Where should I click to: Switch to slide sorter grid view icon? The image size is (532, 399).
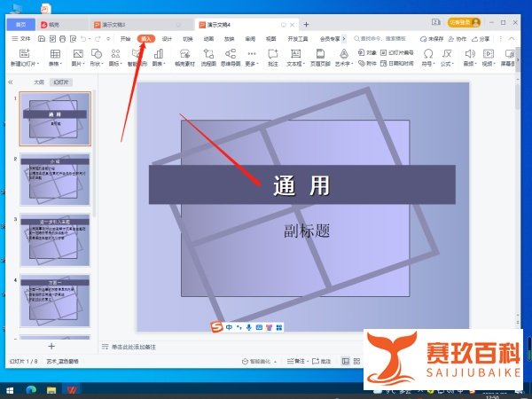coord(356,361)
